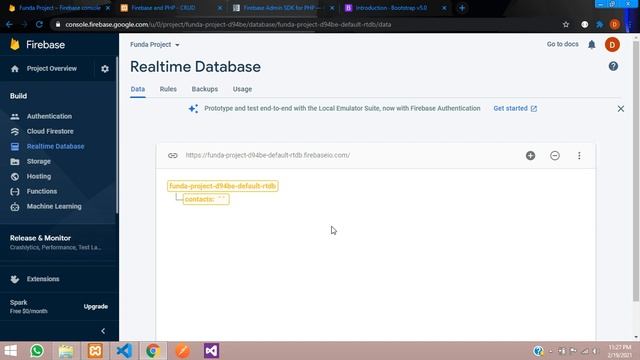640x360 pixels.
Task: Switch to the Rules tab
Action: pyautogui.click(x=168, y=89)
